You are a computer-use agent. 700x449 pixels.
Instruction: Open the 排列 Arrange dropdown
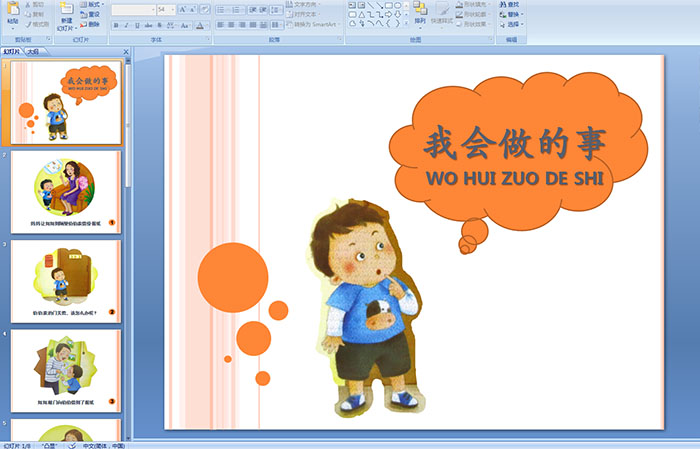(x=420, y=13)
